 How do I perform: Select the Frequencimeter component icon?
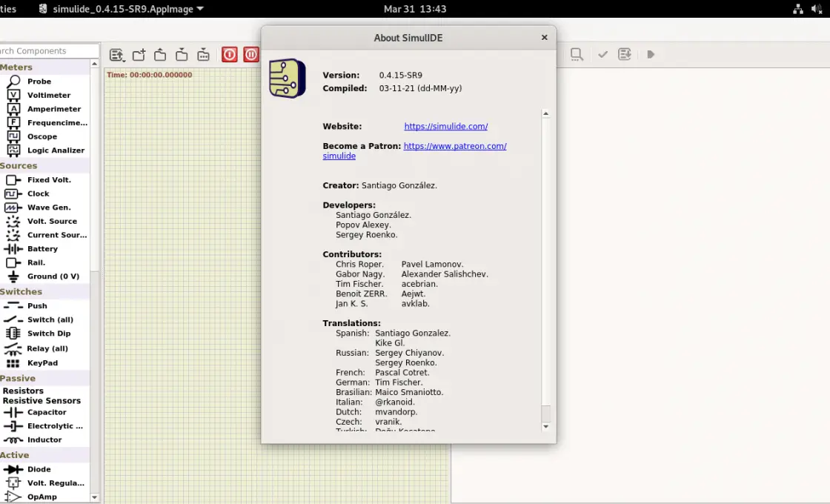(x=13, y=122)
